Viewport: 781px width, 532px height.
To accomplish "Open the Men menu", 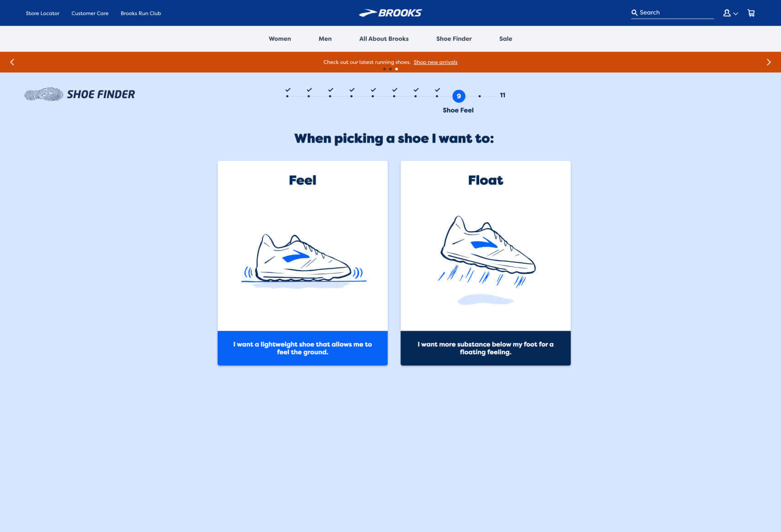I will click(x=325, y=39).
